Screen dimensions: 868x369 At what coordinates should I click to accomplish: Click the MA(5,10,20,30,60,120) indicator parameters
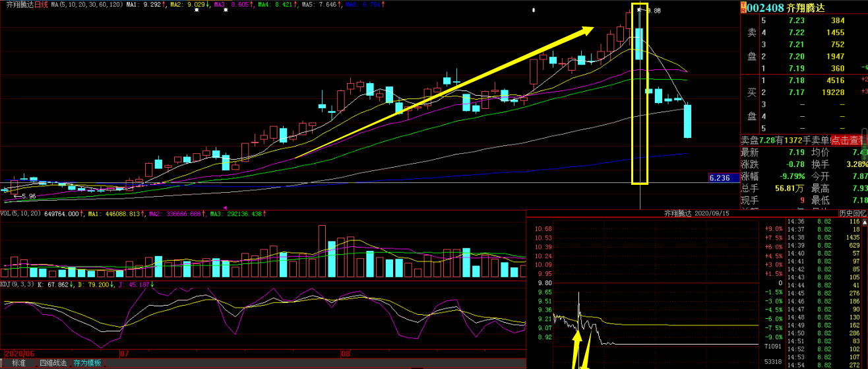coord(86,4)
